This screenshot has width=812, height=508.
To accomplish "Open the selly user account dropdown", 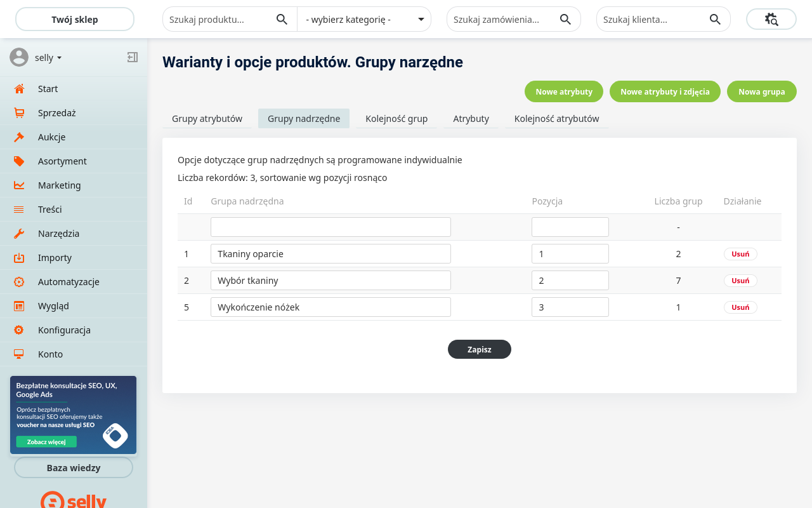I will coord(48,58).
